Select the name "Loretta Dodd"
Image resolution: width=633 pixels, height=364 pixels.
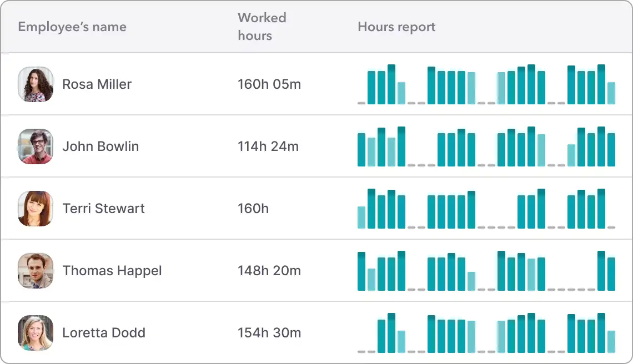103,332
